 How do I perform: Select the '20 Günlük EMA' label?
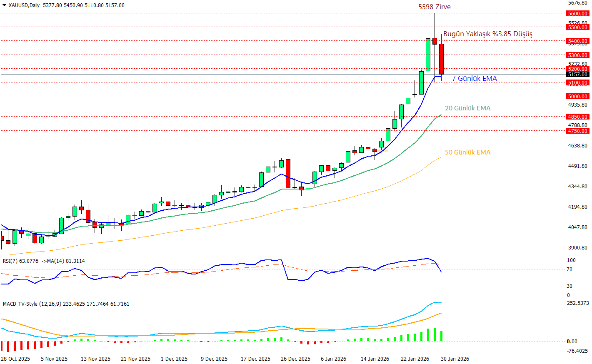[x=467, y=108]
